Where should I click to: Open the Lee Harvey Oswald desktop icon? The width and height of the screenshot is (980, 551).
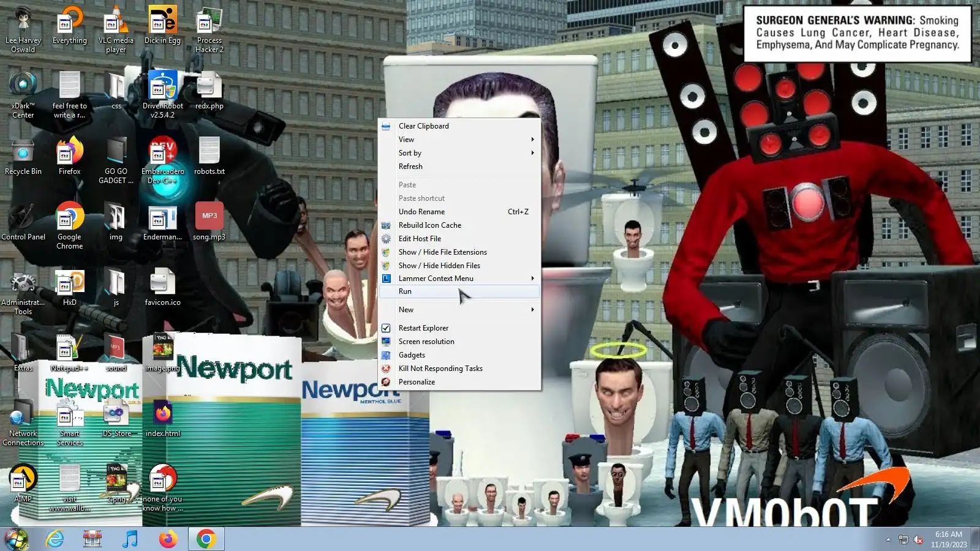pos(23,29)
